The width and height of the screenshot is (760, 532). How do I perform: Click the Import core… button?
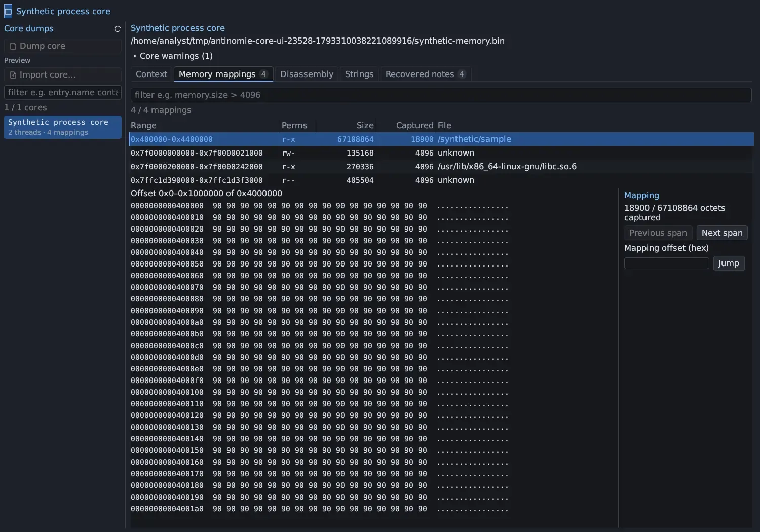point(63,74)
